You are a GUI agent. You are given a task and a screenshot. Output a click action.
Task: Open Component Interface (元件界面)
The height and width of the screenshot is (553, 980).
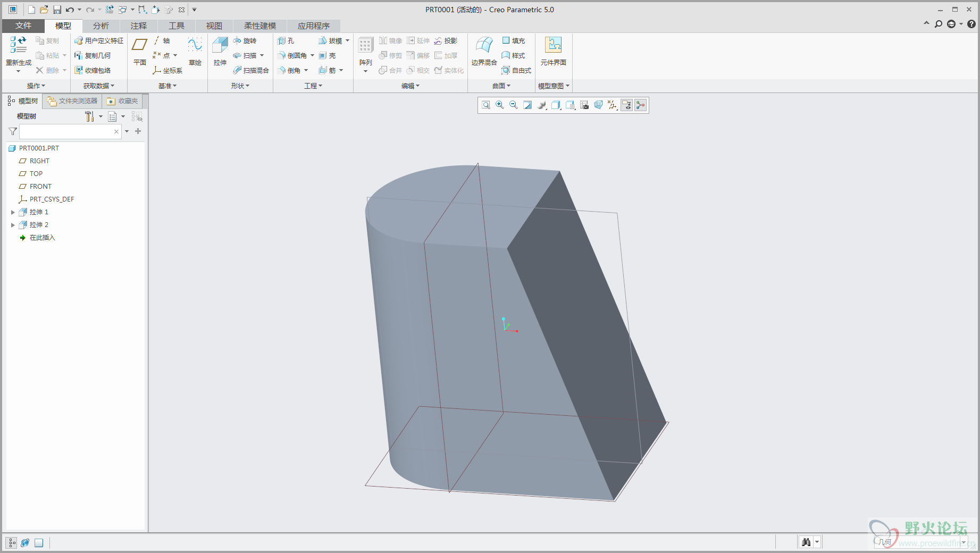[x=554, y=51]
